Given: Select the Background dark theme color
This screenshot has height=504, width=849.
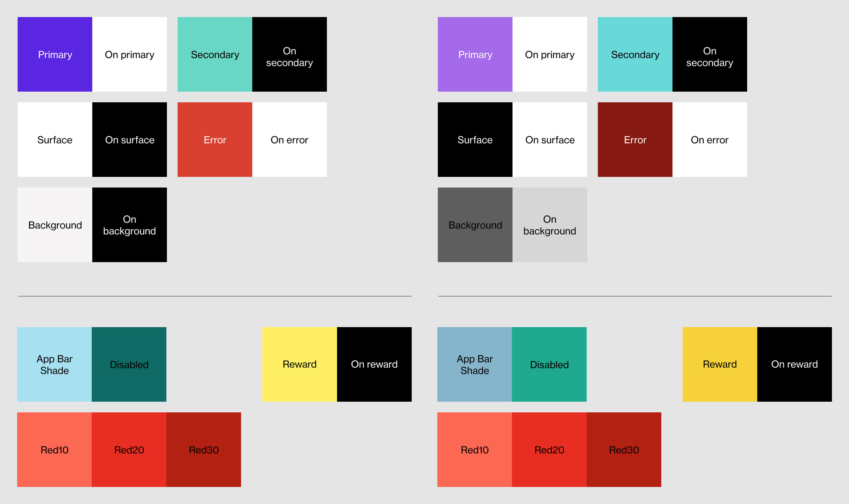Looking at the screenshot, I should coord(475,225).
